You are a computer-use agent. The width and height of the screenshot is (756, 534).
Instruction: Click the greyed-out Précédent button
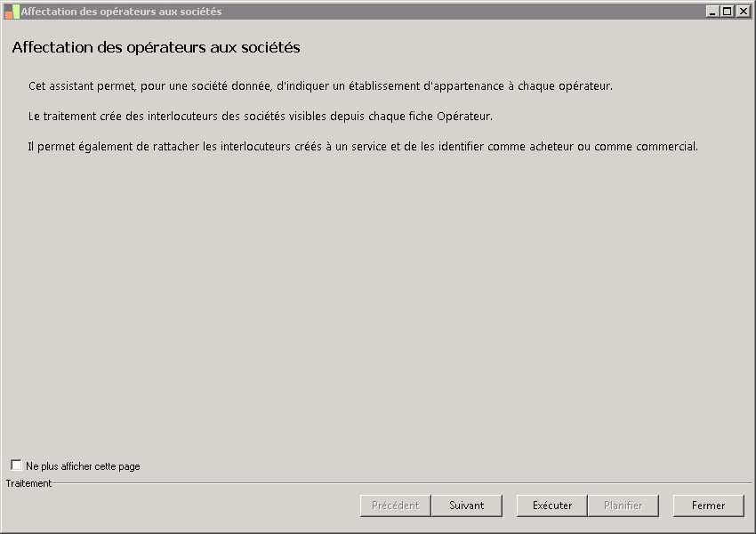(395, 506)
